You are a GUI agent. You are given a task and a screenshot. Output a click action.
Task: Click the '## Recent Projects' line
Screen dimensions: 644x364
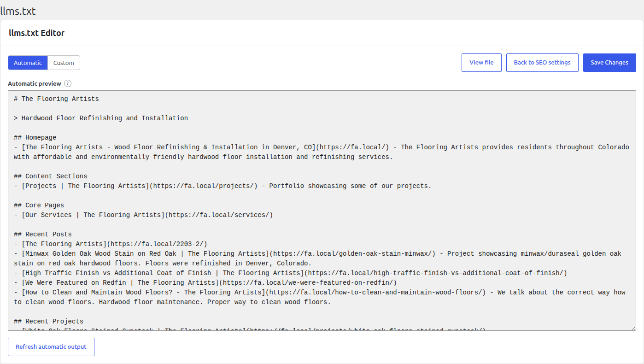pos(48,321)
